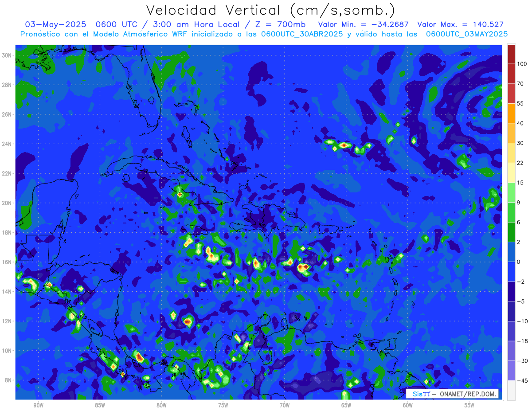This screenshot has width=532, height=411.
Task: Click the '65W' longitude axis label
Action: coord(346,405)
